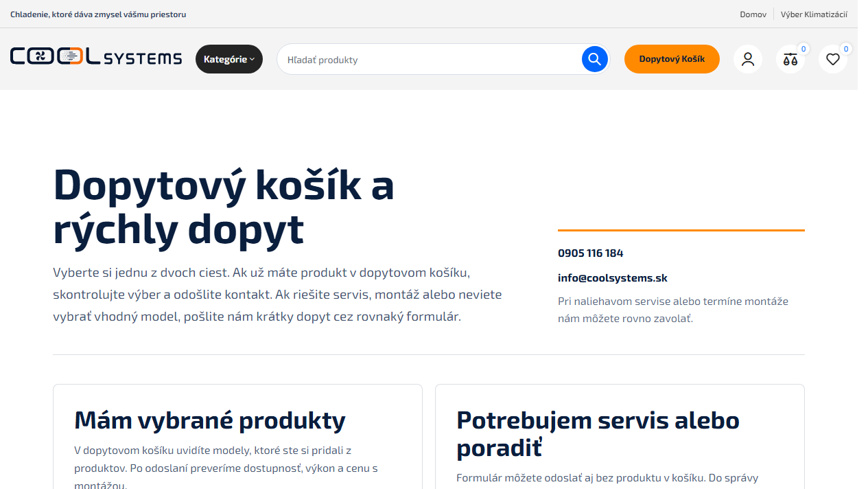Click the Cool Systems logo
This screenshot has width=868, height=489.
[96, 58]
